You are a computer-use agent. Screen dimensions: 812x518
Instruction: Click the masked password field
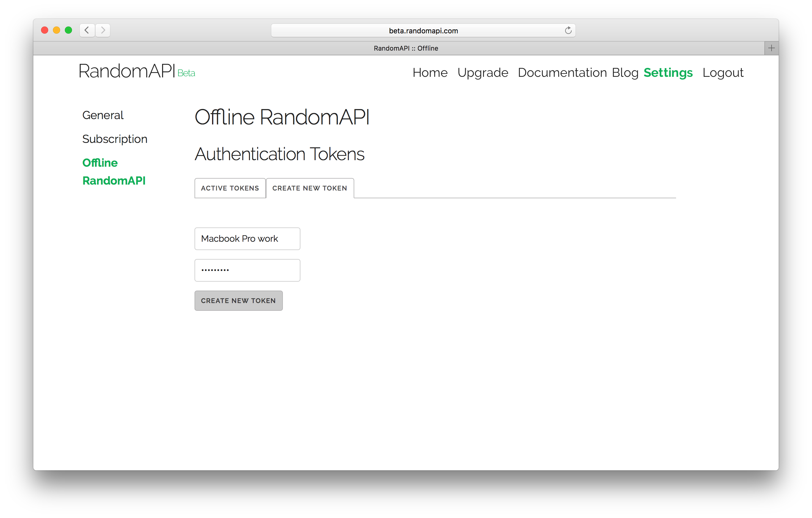click(x=247, y=270)
